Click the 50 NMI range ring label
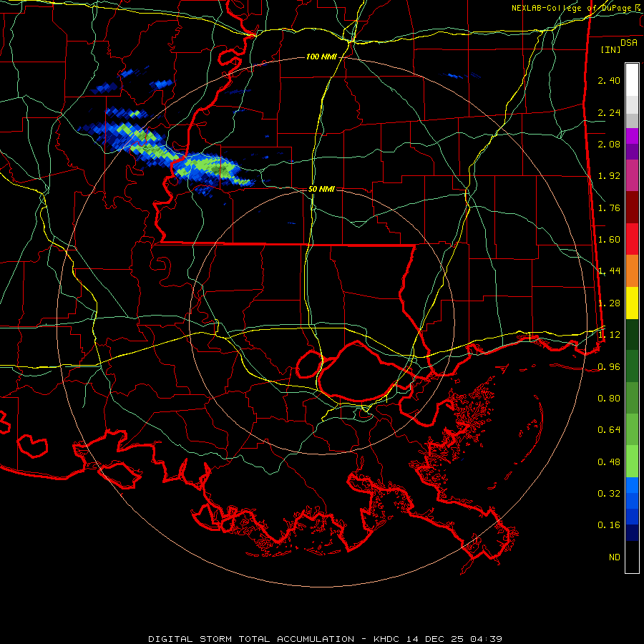 pyautogui.click(x=321, y=189)
